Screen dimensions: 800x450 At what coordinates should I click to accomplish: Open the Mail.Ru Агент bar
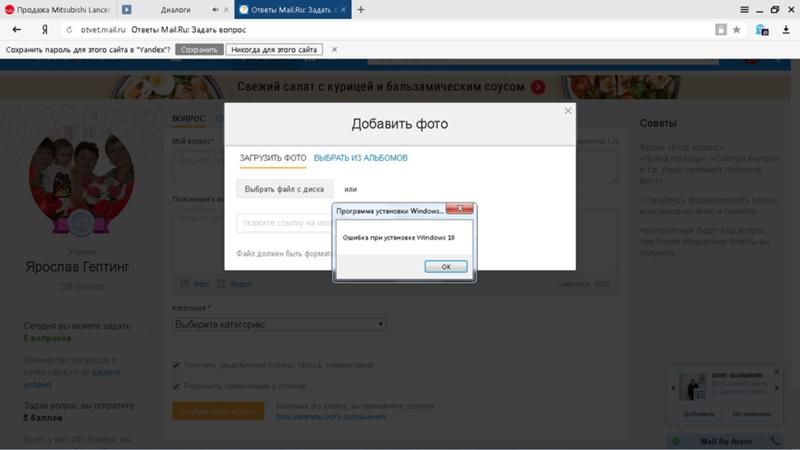tap(725, 441)
